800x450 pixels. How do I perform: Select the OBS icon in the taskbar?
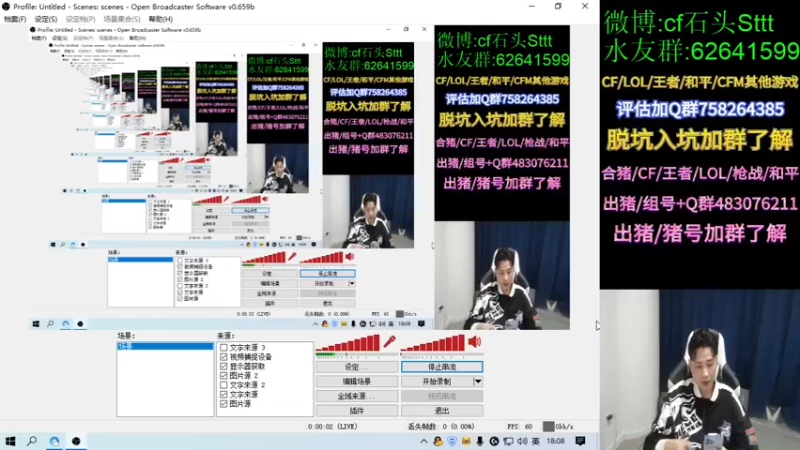pos(76,441)
